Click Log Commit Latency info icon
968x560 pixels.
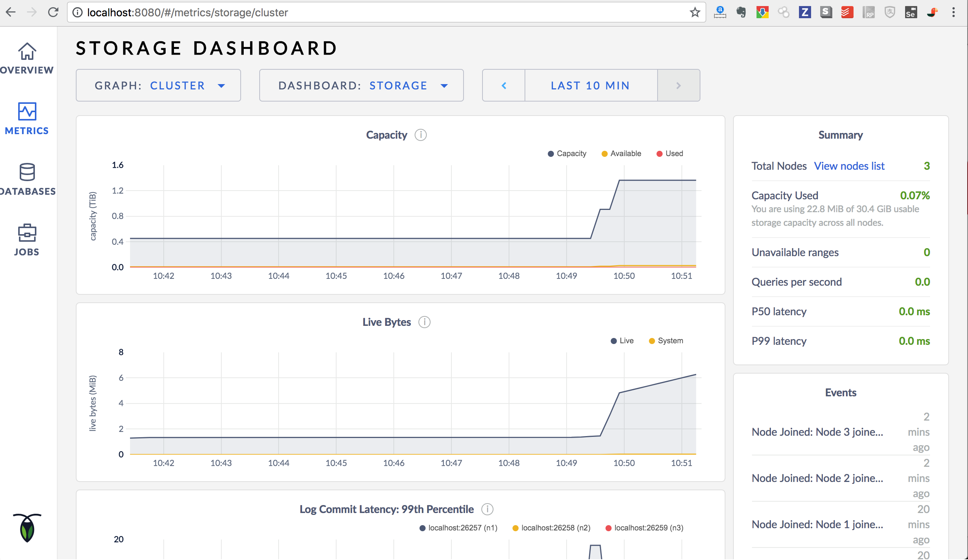pyautogui.click(x=487, y=509)
